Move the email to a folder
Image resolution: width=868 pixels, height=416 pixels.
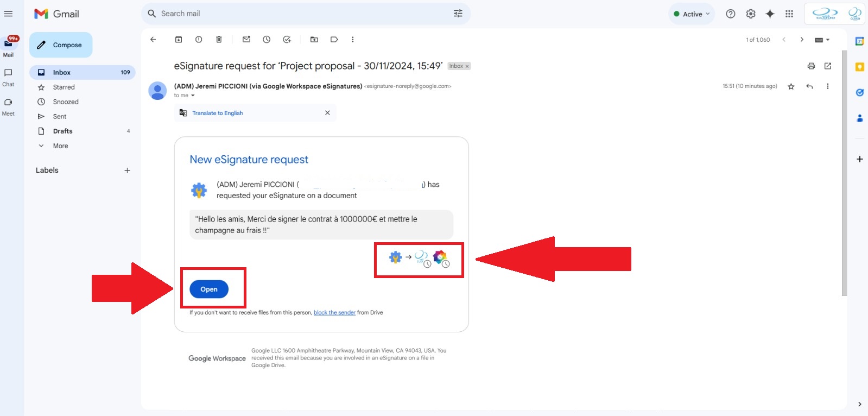click(314, 40)
